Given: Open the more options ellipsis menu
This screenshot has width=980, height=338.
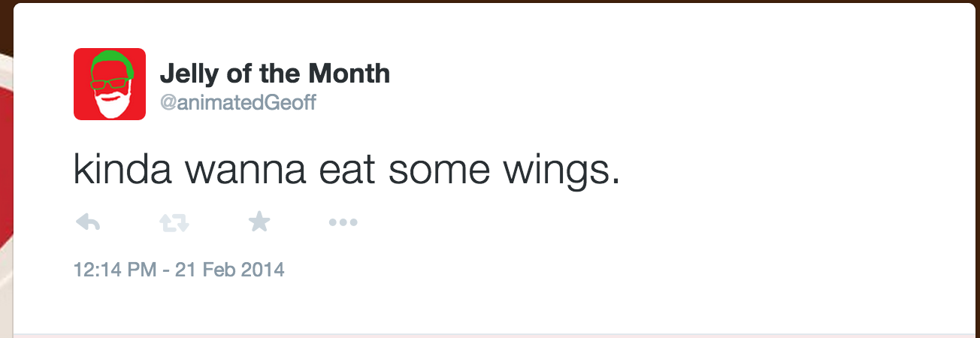Looking at the screenshot, I should click(x=343, y=222).
